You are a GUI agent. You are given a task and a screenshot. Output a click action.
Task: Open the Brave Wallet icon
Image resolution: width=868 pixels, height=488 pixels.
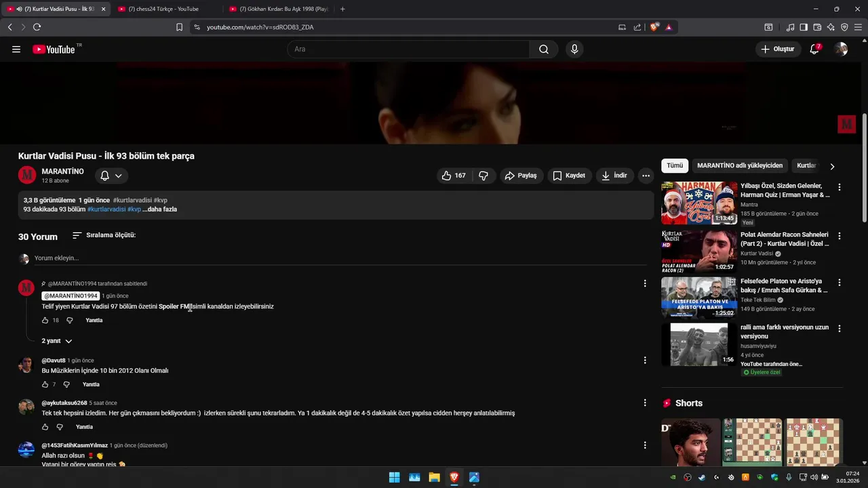(x=817, y=27)
